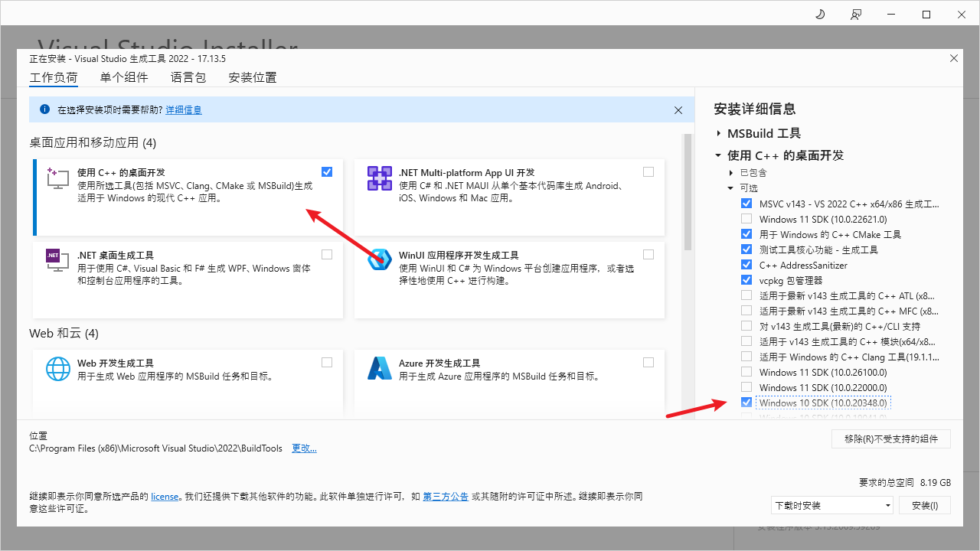980x551 pixels.
Task: Enable Windows 11 SDK (10.0.22621.0)
Action: [x=746, y=218]
